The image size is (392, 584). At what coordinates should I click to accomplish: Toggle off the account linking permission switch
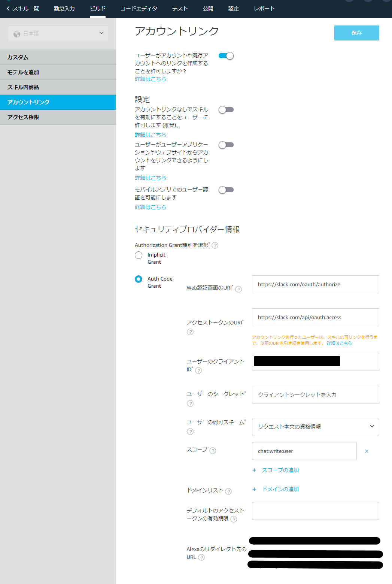click(226, 56)
